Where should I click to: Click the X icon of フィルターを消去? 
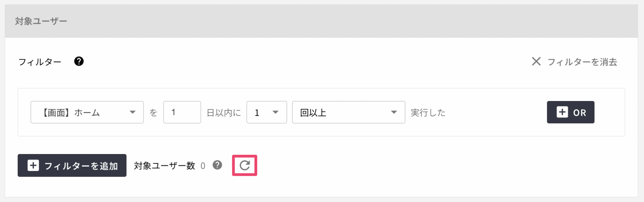tap(536, 61)
